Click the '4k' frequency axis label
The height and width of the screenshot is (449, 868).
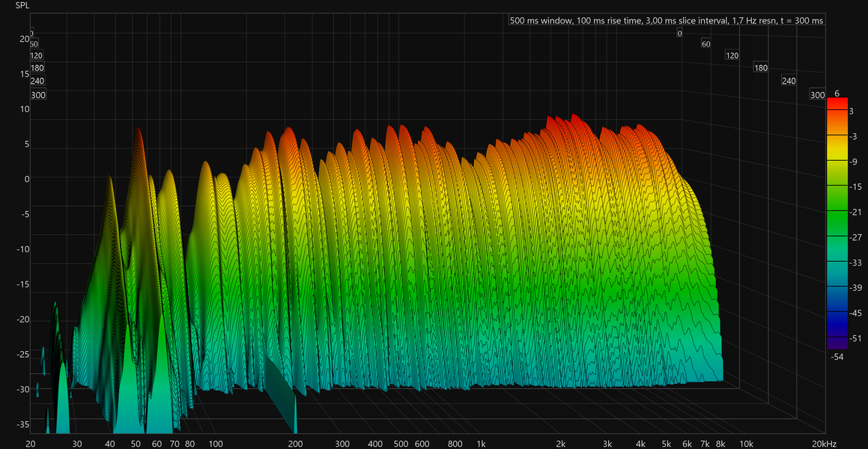[x=640, y=444]
